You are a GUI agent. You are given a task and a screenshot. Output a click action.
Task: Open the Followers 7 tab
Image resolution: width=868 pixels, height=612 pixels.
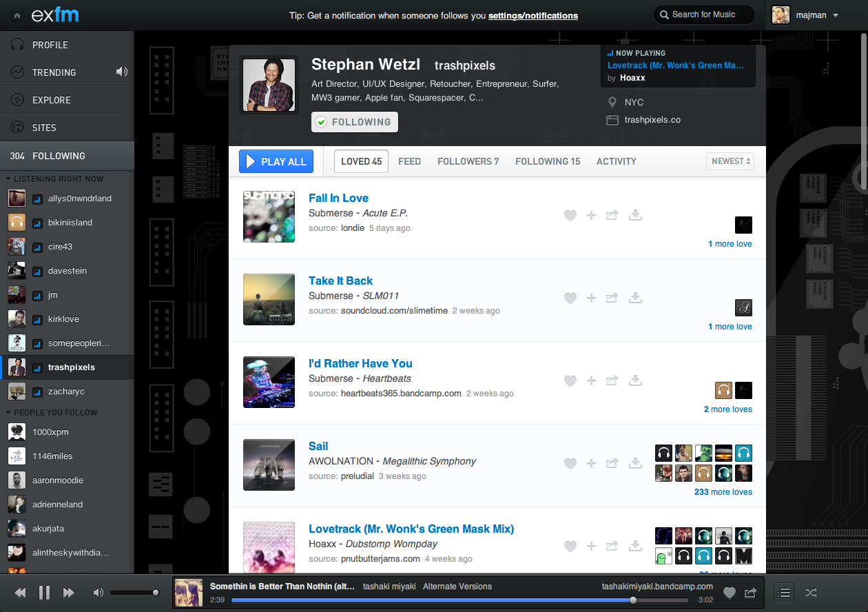pyautogui.click(x=468, y=161)
